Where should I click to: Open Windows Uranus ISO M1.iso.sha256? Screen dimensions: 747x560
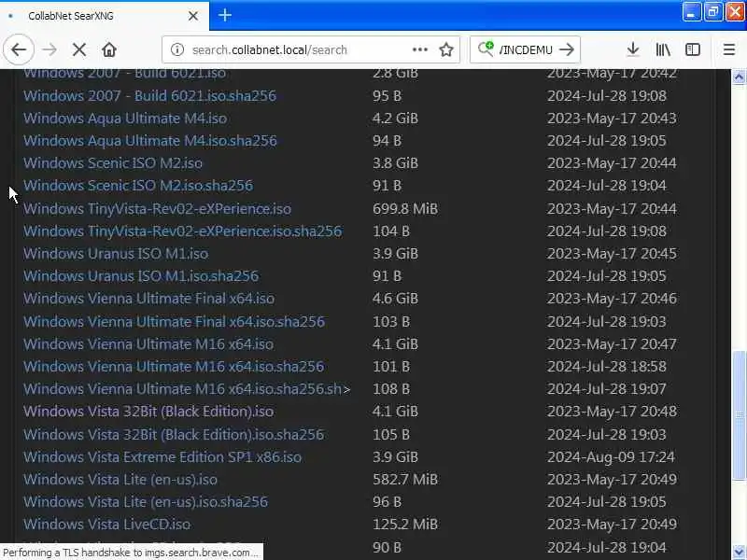coord(141,275)
